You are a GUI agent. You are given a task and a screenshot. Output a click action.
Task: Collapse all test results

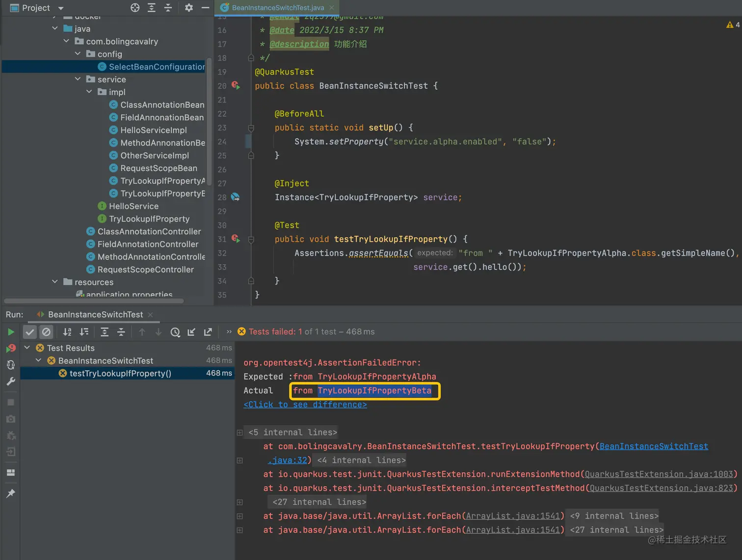coord(121,332)
